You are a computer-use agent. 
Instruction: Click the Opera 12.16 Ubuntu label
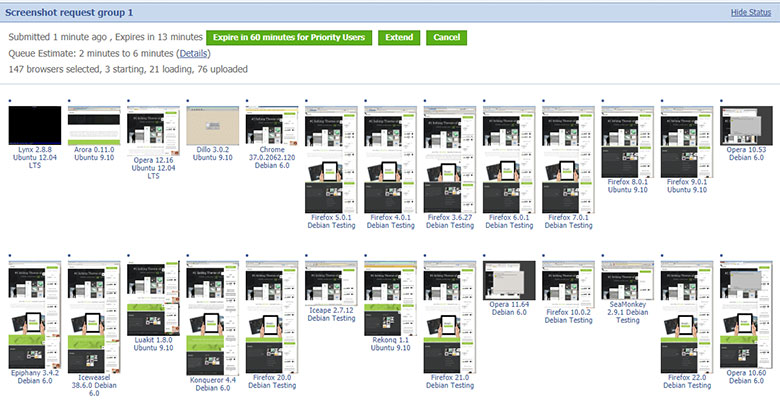[153, 167]
